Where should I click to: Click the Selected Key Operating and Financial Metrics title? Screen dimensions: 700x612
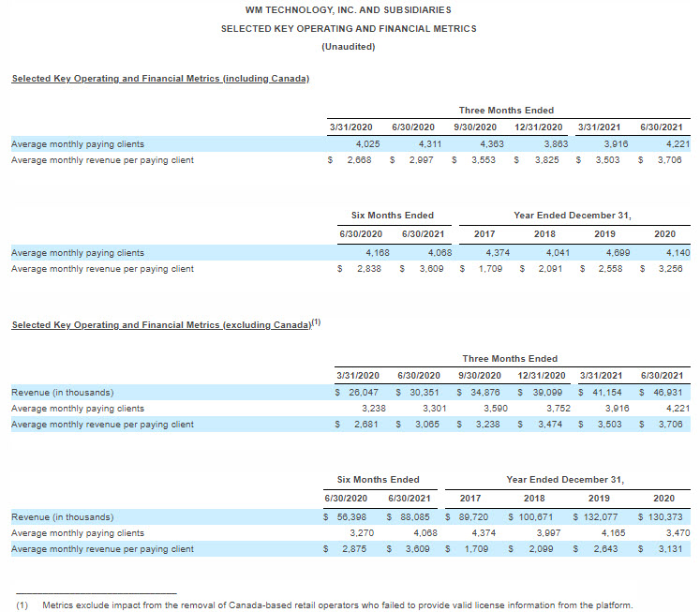(x=349, y=28)
